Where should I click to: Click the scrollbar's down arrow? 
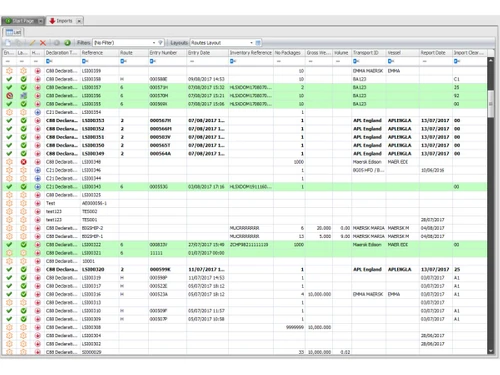click(491, 351)
